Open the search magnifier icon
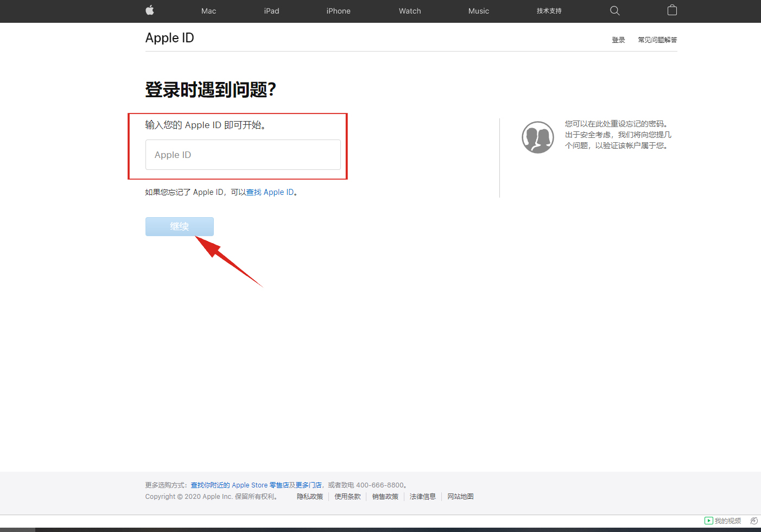The image size is (761, 532). tap(615, 10)
